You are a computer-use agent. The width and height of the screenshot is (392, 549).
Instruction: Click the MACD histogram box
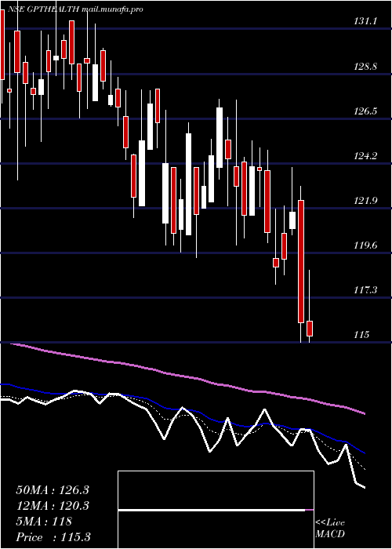click(x=216, y=510)
